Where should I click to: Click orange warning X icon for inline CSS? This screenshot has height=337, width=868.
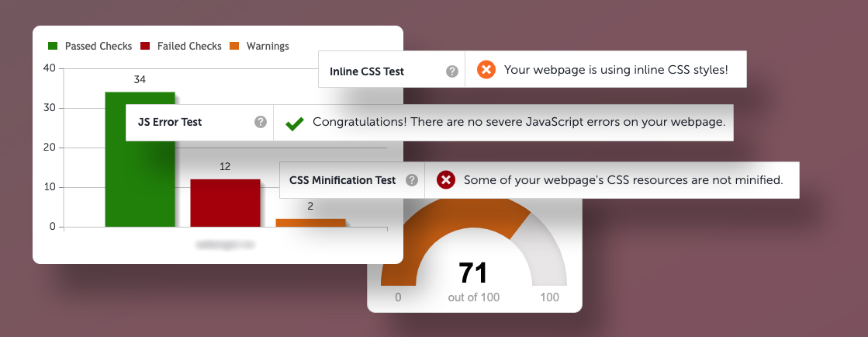pos(486,70)
